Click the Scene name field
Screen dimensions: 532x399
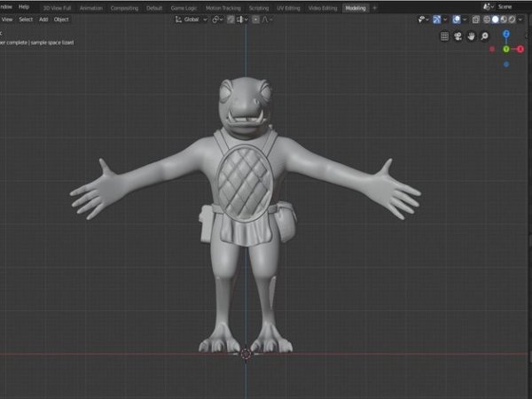click(x=505, y=7)
